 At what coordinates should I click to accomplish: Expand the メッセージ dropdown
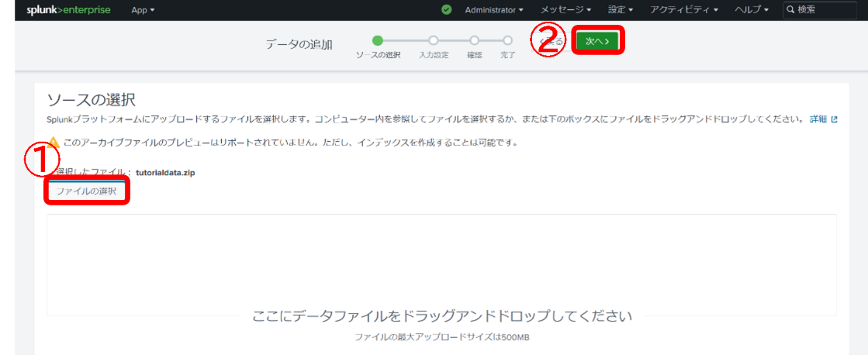[x=565, y=10]
